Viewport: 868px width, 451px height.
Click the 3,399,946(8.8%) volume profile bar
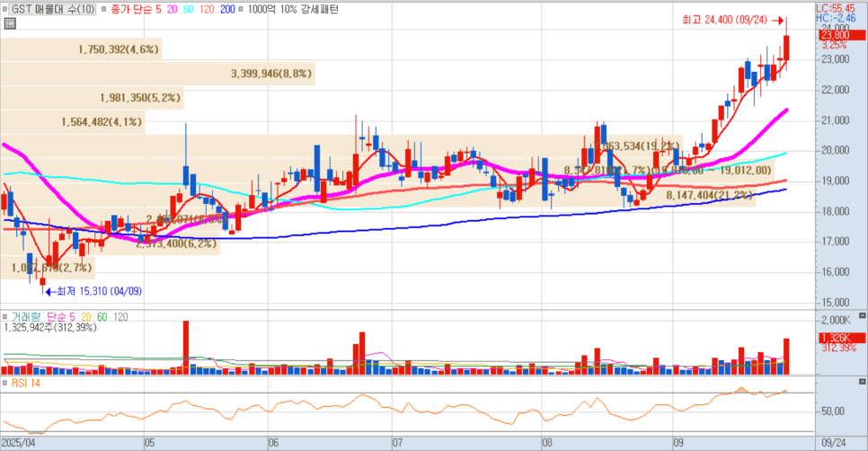[158, 74]
